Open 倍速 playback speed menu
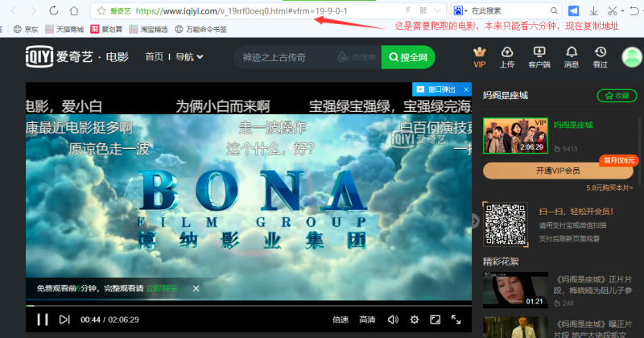 (341, 319)
